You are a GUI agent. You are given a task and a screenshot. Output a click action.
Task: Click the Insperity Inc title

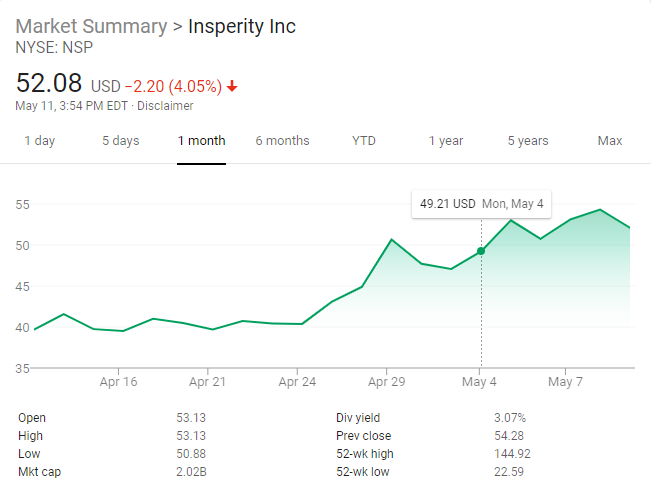click(242, 26)
